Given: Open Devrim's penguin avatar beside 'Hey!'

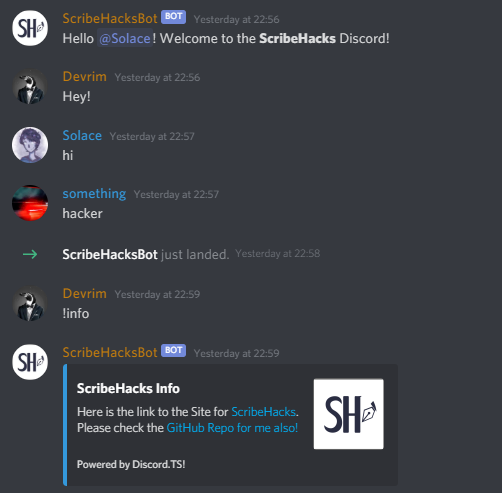Looking at the screenshot, I should 30,87.
